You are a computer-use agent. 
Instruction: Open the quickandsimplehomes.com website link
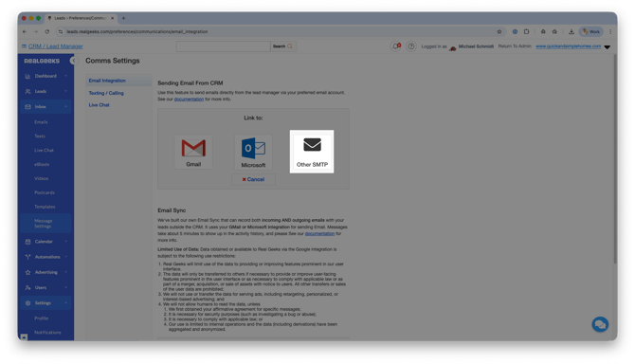[x=568, y=46]
